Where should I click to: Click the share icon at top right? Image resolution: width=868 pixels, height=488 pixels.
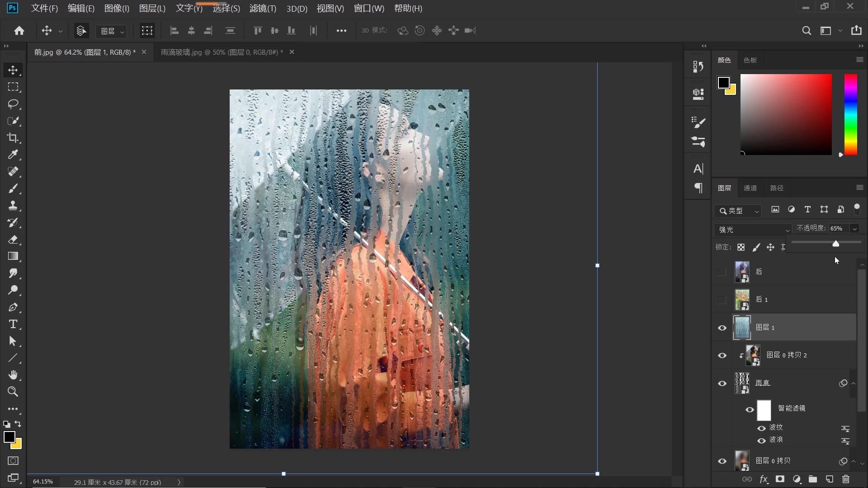[856, 30]
